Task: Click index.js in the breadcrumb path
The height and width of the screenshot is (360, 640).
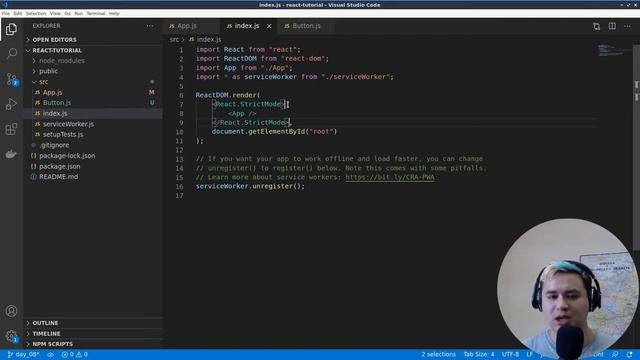Action: (205, 40)
